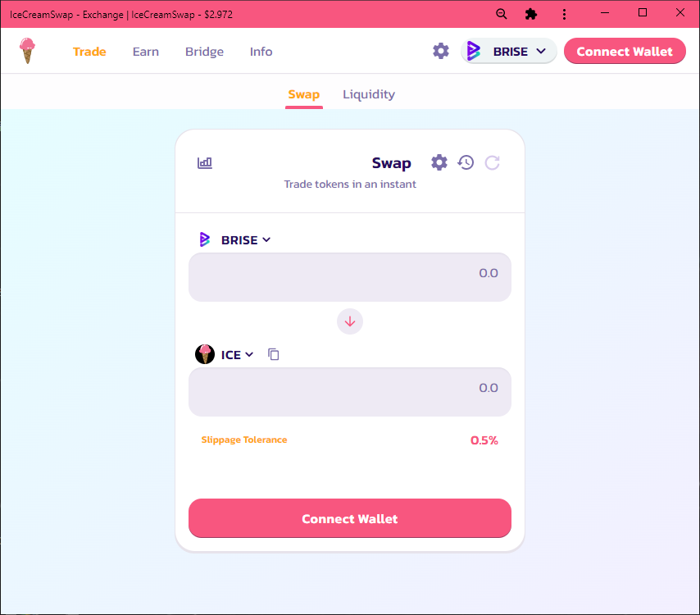Open the browser three-dot menu
The height and width of the screenshot is (615, 700).
tap(564, 14)
